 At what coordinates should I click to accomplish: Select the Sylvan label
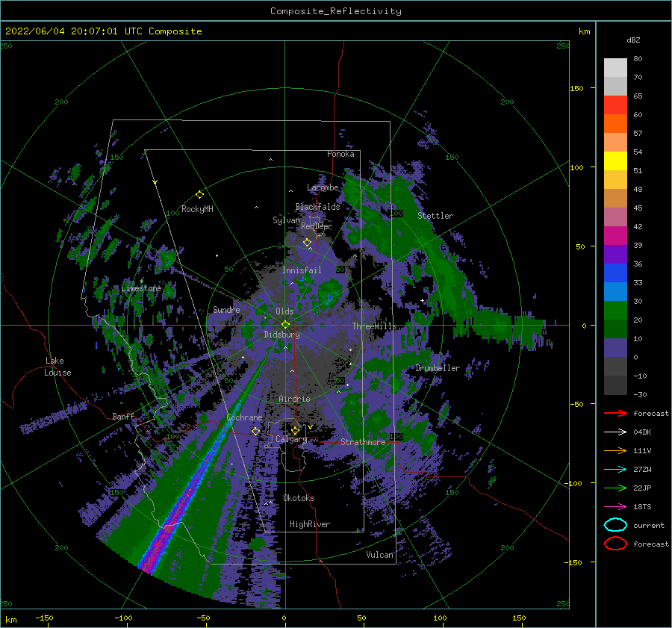tap(286, 220)
